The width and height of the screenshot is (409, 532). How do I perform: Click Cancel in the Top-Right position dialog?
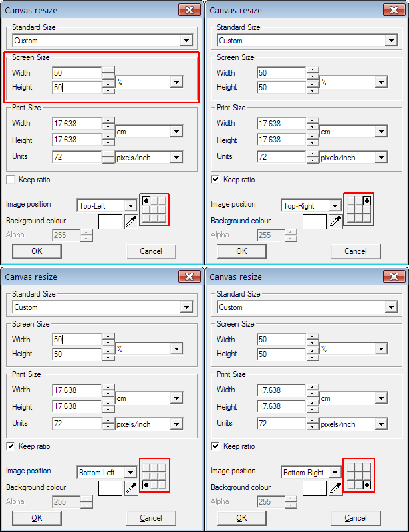tap(356, 251)
